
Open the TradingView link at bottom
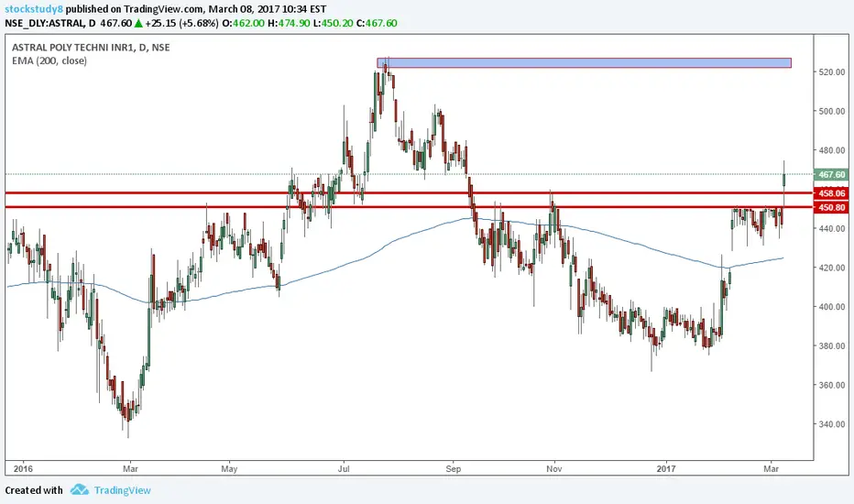click(x=122, y=490)
